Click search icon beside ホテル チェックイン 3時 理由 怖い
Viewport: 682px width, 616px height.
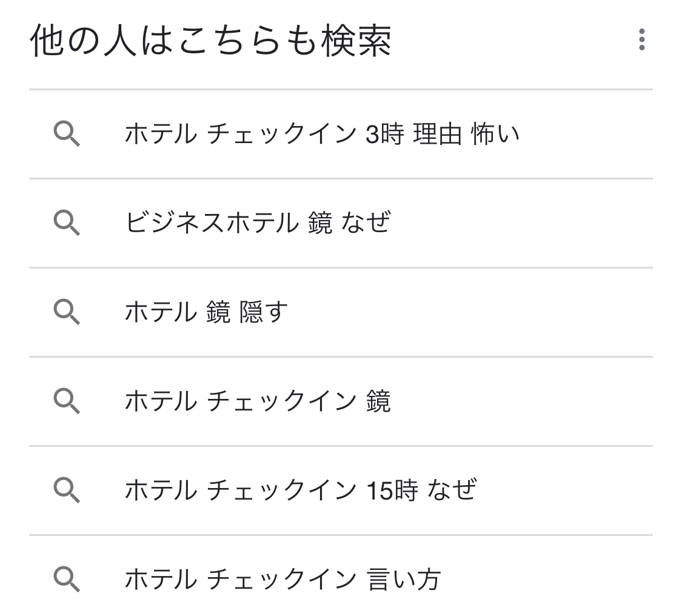(x=67, y=134)
